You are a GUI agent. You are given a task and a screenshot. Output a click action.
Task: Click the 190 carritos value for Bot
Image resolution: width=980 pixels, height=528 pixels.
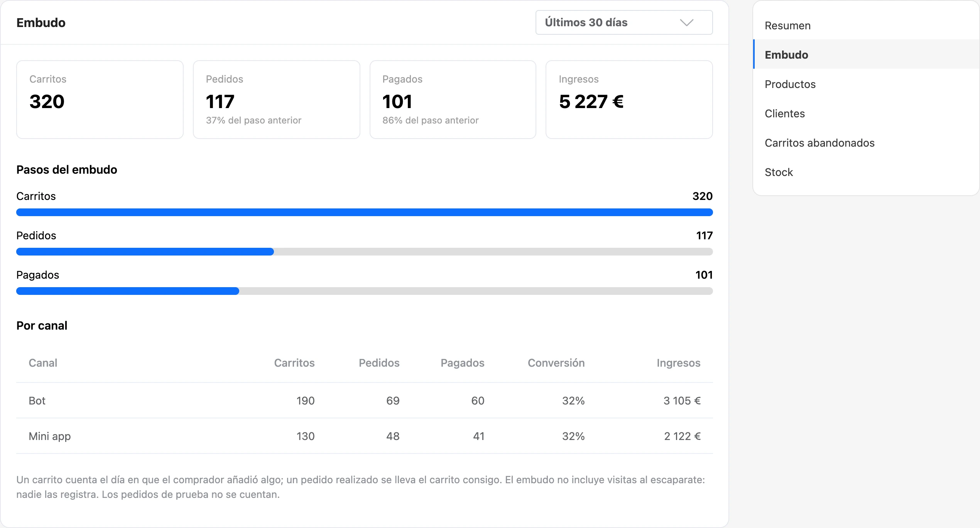[306, 401]
